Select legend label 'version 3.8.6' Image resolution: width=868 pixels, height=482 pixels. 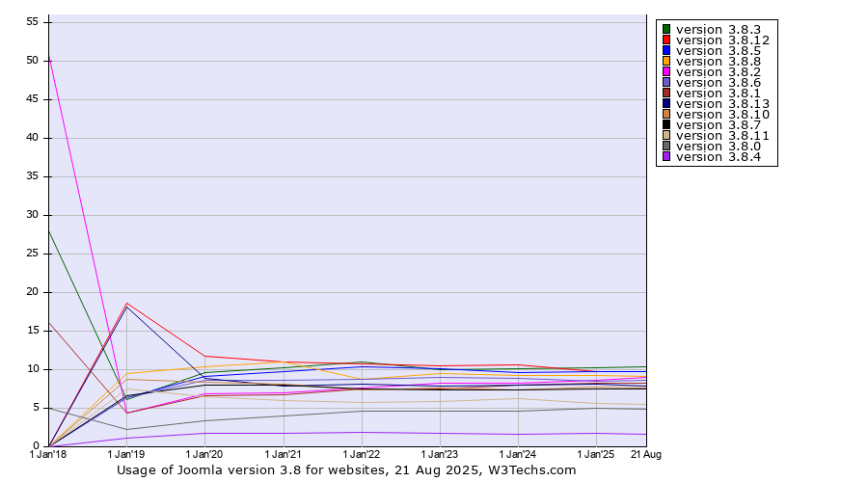pos(719,83)
